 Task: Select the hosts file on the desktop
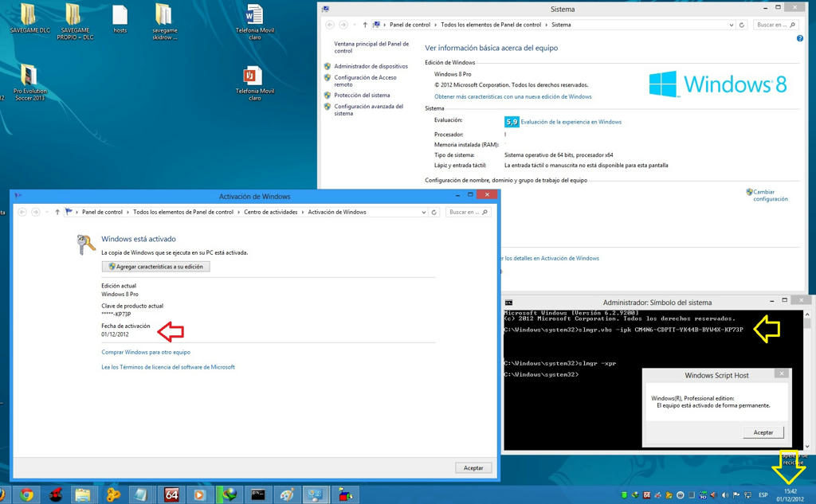click(120, 20)
